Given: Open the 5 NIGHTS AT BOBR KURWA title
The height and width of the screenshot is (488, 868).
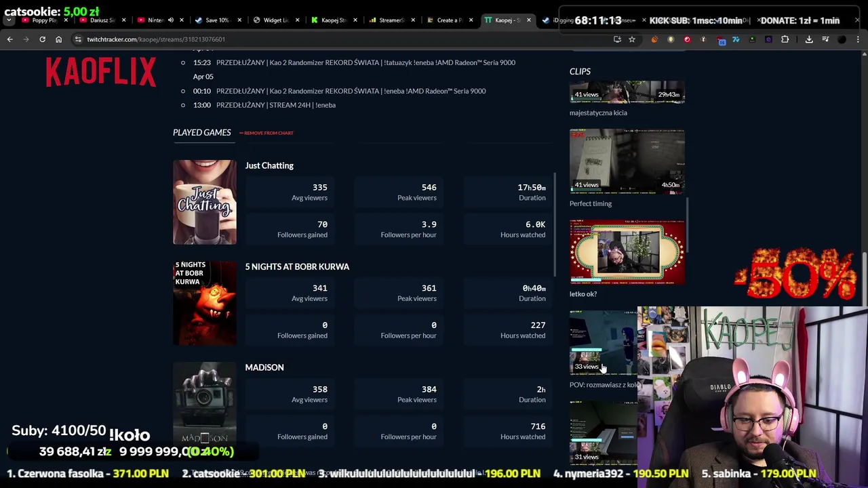Looking at the screenshot, I should click(x=297, y=266).
